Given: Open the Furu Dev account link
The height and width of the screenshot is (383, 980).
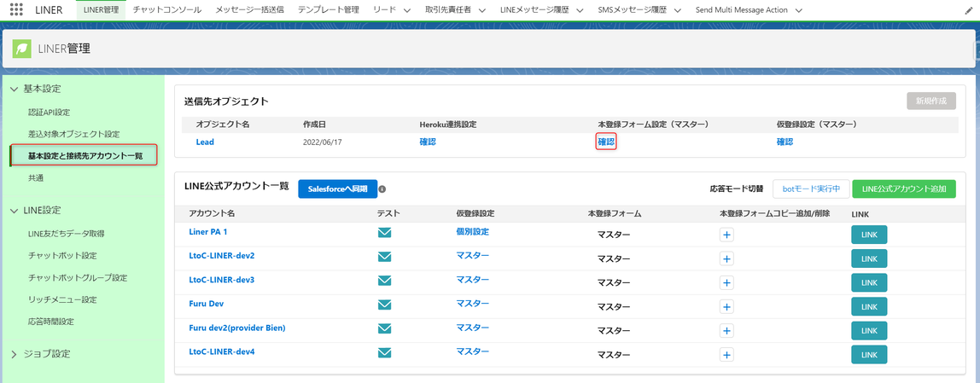Looking at the screenshot, I should point(207,304).
